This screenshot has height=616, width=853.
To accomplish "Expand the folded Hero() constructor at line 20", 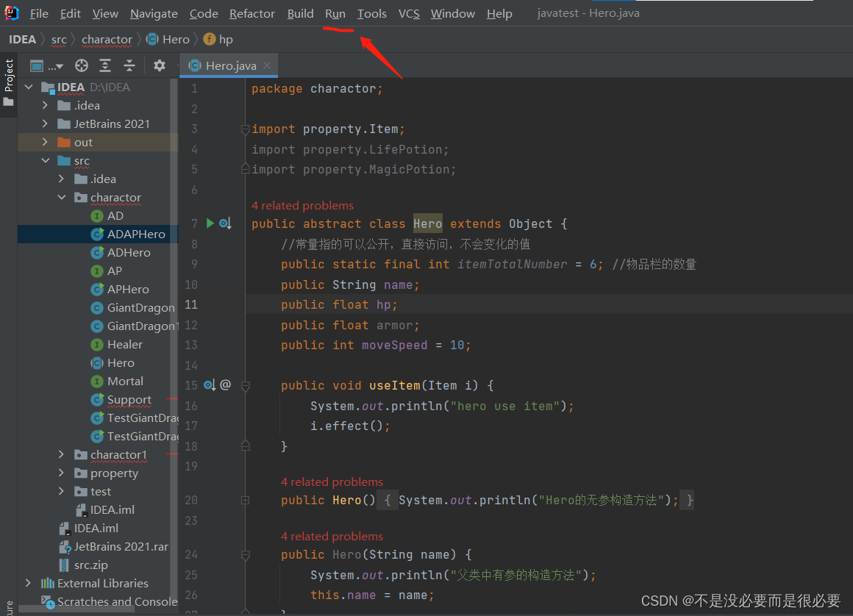I will point(246,500).
